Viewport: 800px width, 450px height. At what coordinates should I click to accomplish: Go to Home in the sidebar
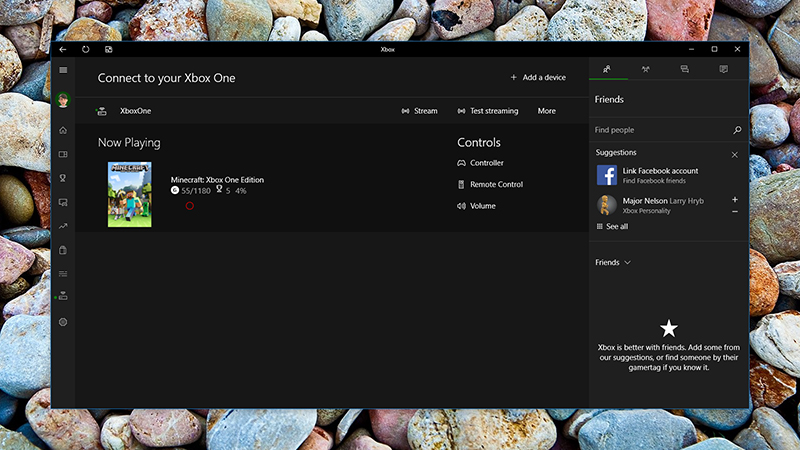(x=63, y=130)
